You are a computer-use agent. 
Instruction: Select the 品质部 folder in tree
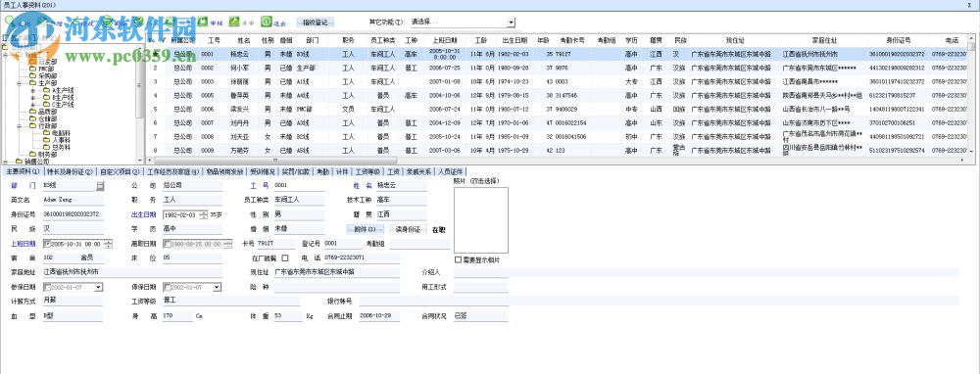pos(42,112)
